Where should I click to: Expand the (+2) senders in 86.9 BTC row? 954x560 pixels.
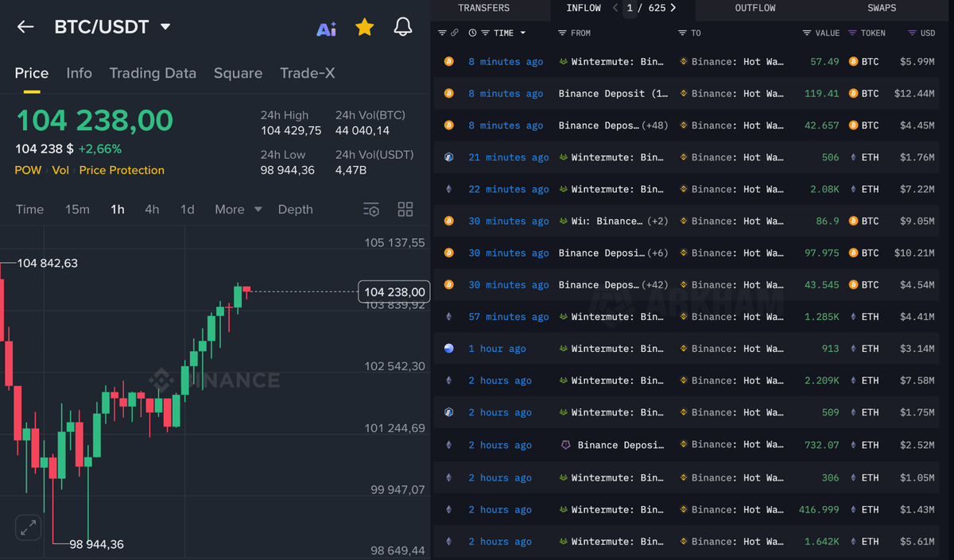[657, 221]
